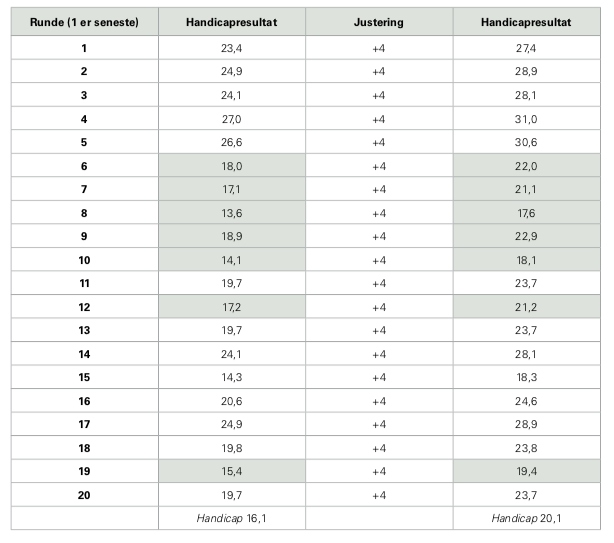
Task: Select round number 20 in the Runde column
Action: [x=84, y=494]
